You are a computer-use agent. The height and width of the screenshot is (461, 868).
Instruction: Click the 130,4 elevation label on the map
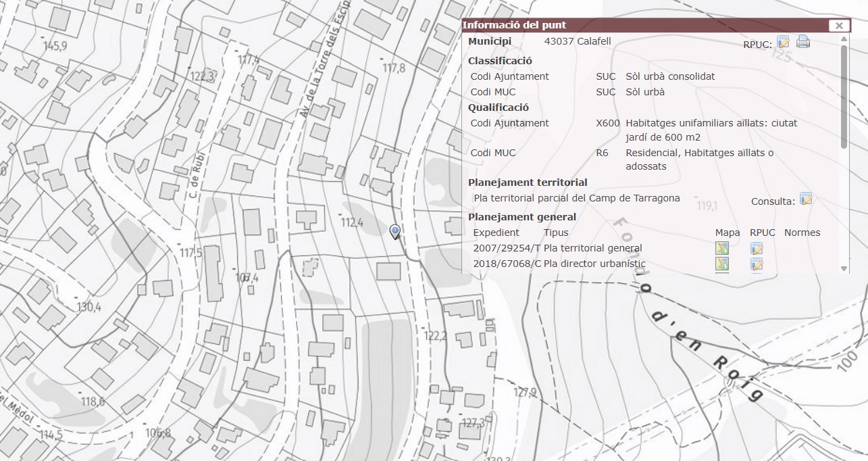(88, 307)
